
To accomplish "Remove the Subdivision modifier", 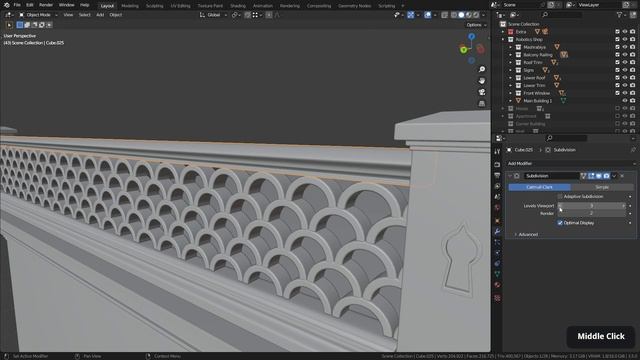I will (622, 176).
